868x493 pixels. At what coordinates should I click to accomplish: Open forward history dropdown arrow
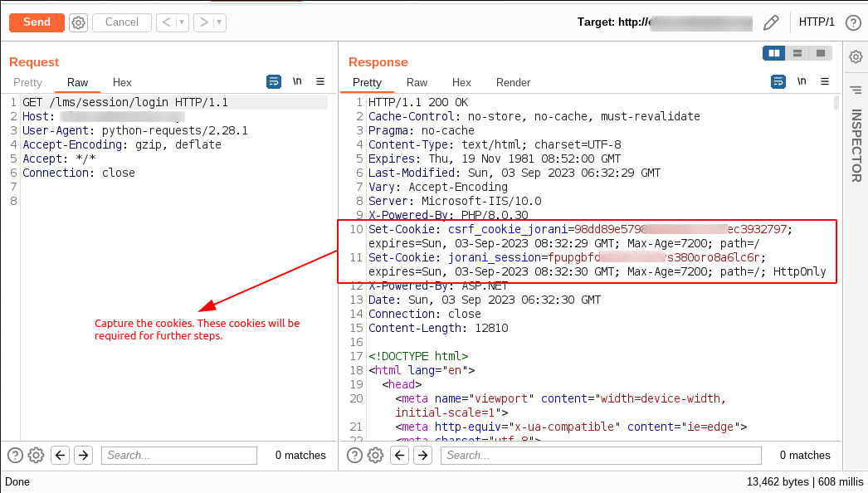(219, 22)
